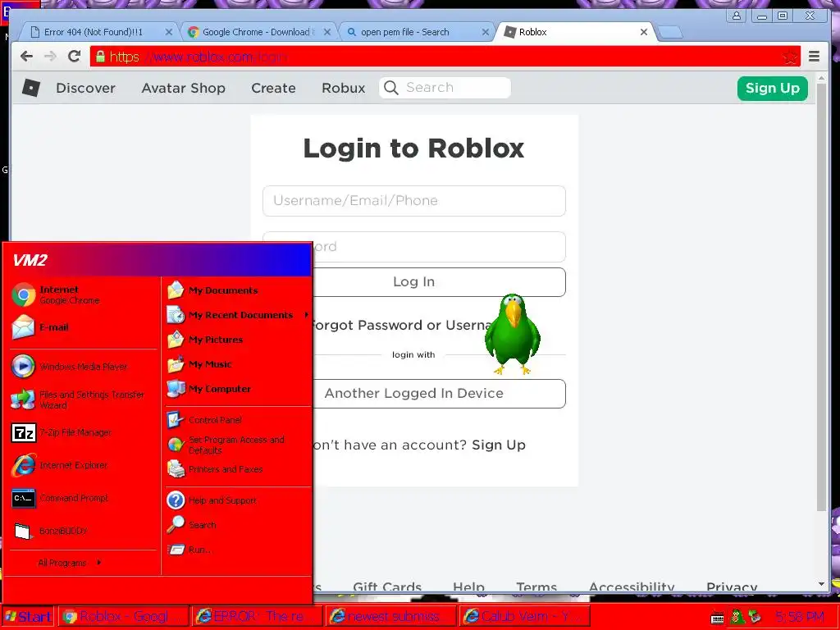This screenshot has width=840, height=630.
Task: Click the Chrome user profile button
Action: coord(737,16)
